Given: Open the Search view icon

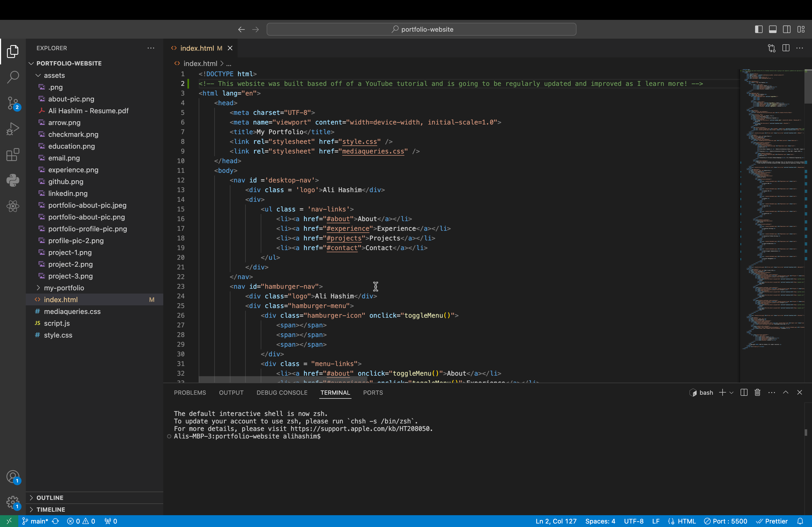Looking at the screenshot, I should coord(13,77).
